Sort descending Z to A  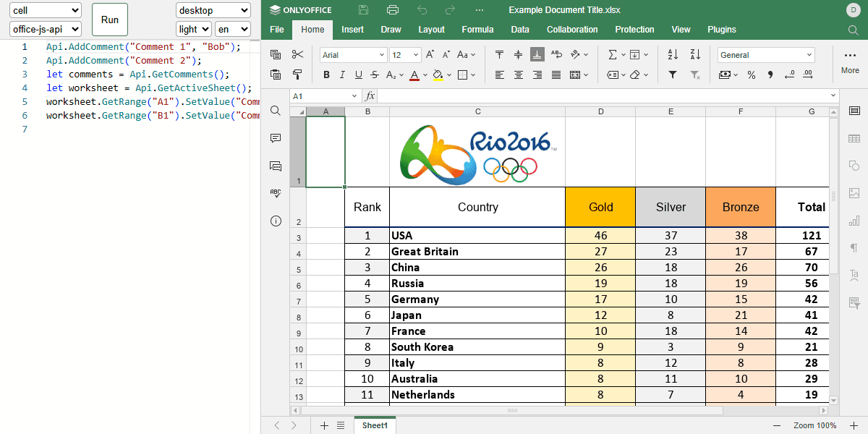tap(695, 55)
